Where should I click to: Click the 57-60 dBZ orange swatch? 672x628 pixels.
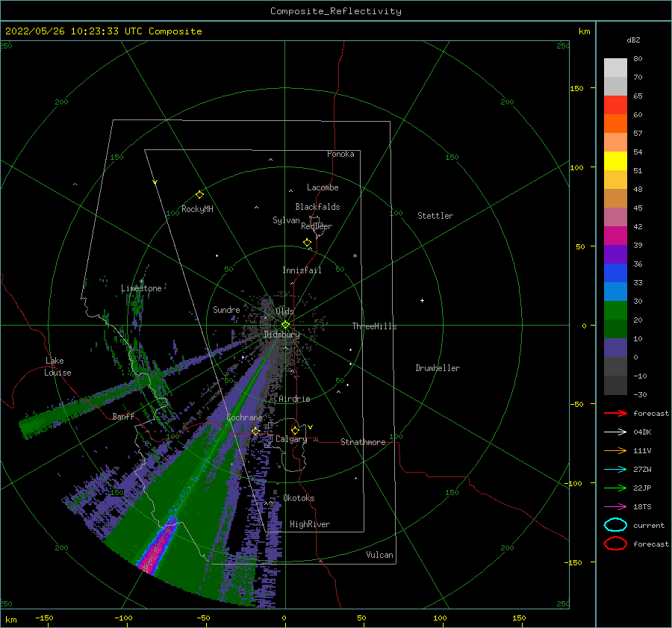point(615,124)
